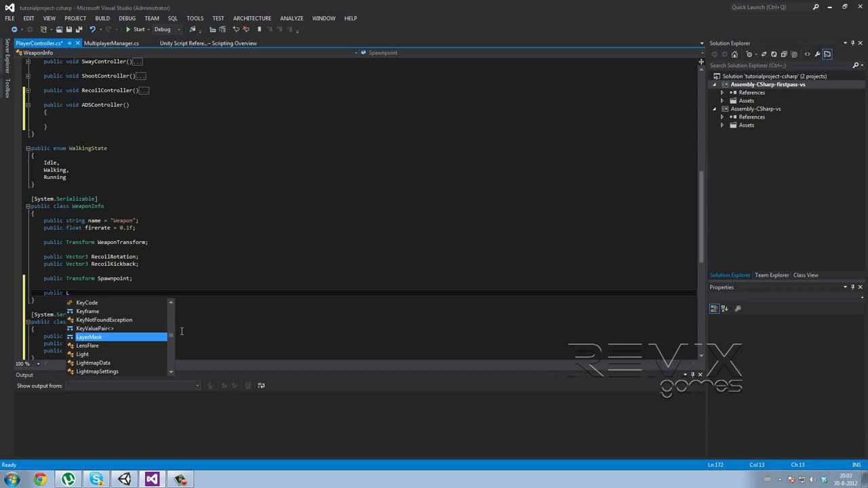Viewport: 868px width, 488px height.
Task: Toggle word wrap in Output panel
Action: tap(261, 386)
